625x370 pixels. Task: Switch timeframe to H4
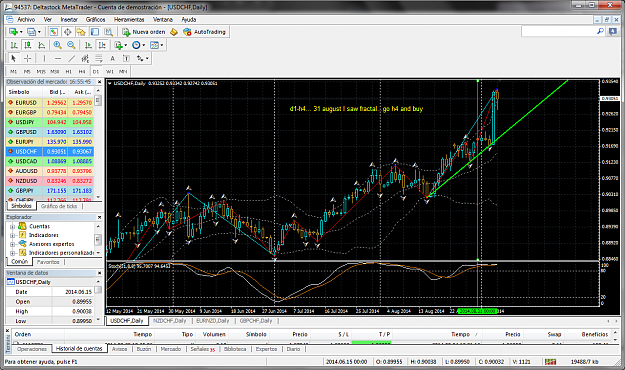tap(82, 71)
